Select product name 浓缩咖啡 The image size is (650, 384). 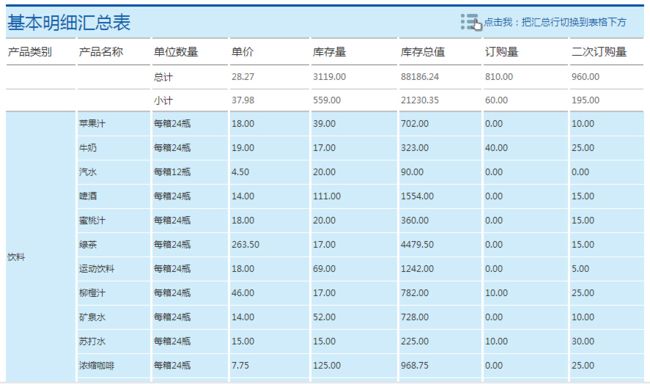pyautogui.click(x=97, y=366)
